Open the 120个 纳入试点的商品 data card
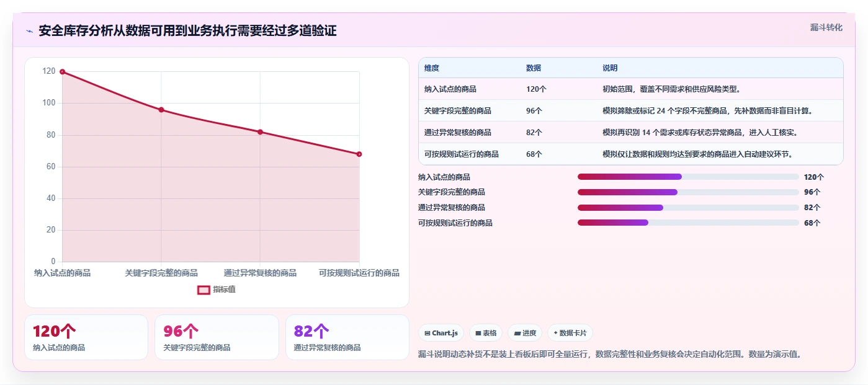 (x=86, y=337)
